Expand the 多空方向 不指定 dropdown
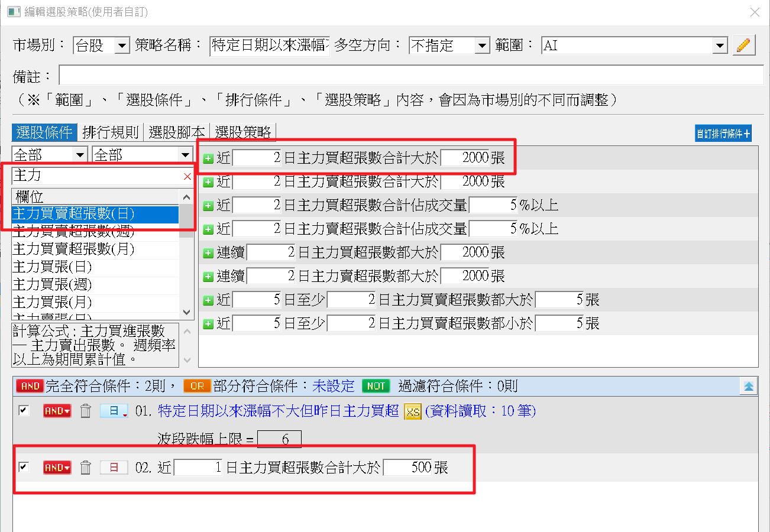 [x=482, y=46]
